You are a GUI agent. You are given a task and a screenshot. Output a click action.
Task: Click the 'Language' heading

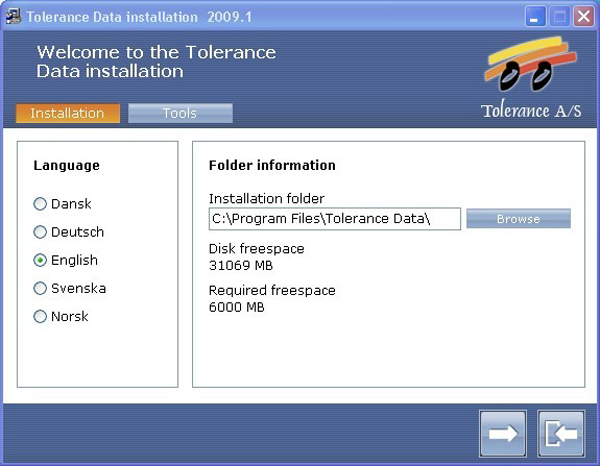coord(67,166)
